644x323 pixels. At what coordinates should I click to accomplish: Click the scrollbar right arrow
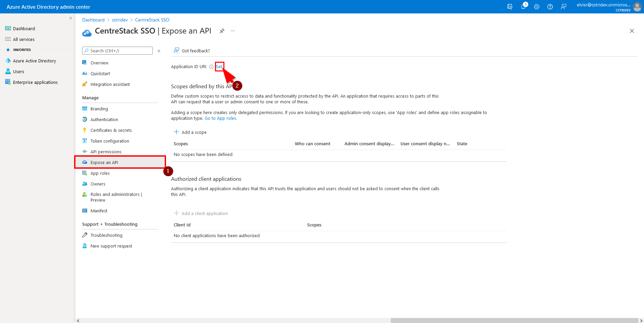pyautogui.click(x=641, y=321)
